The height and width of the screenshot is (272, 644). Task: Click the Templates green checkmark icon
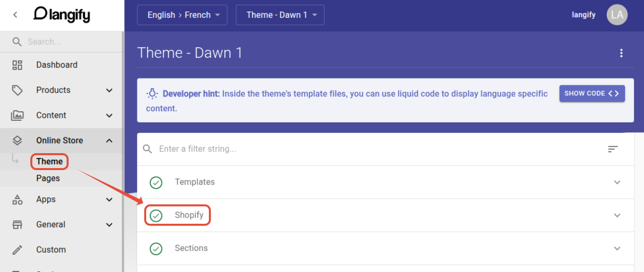pos(156,182)
